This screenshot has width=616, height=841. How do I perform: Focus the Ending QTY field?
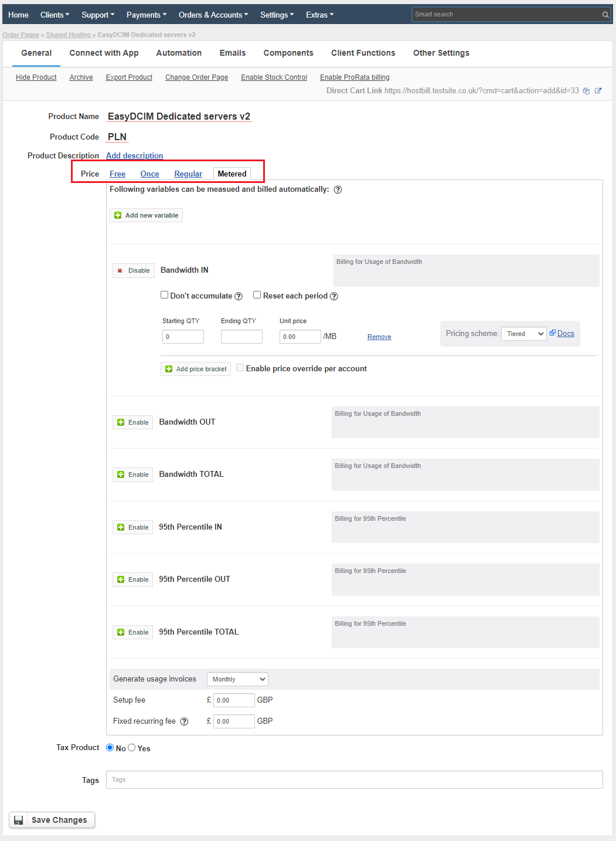(241, 337)
